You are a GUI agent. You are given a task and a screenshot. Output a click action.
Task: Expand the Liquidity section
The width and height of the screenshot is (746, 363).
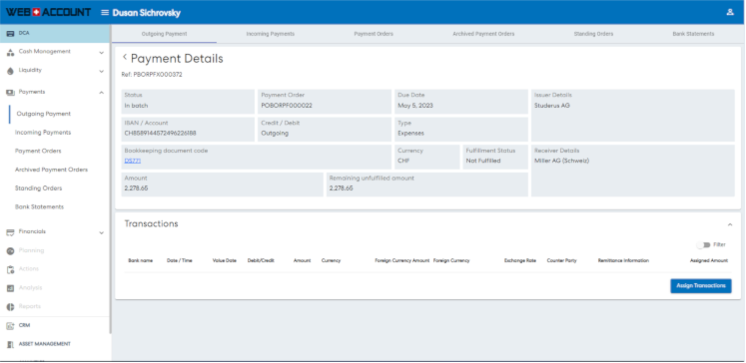pos(101,71)
